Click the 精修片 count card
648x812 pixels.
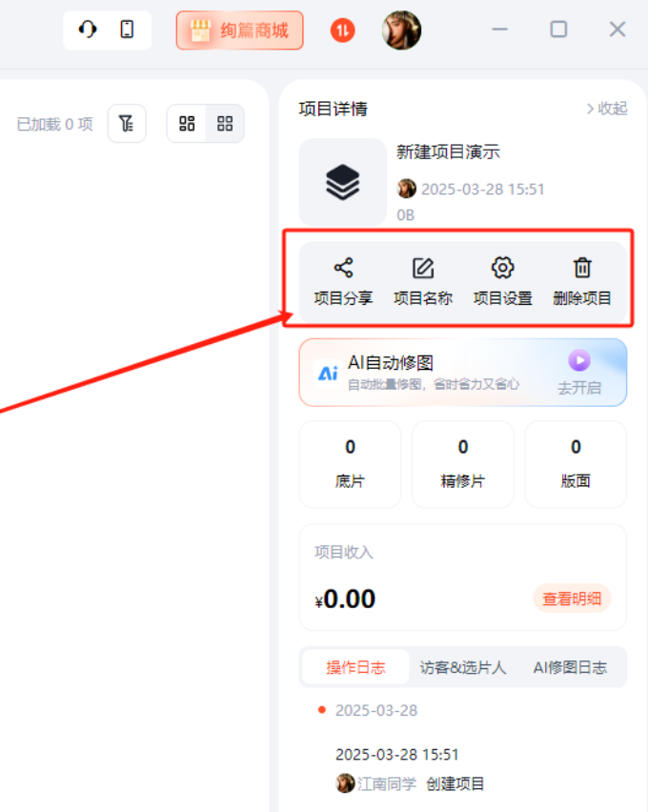[462, 464]
